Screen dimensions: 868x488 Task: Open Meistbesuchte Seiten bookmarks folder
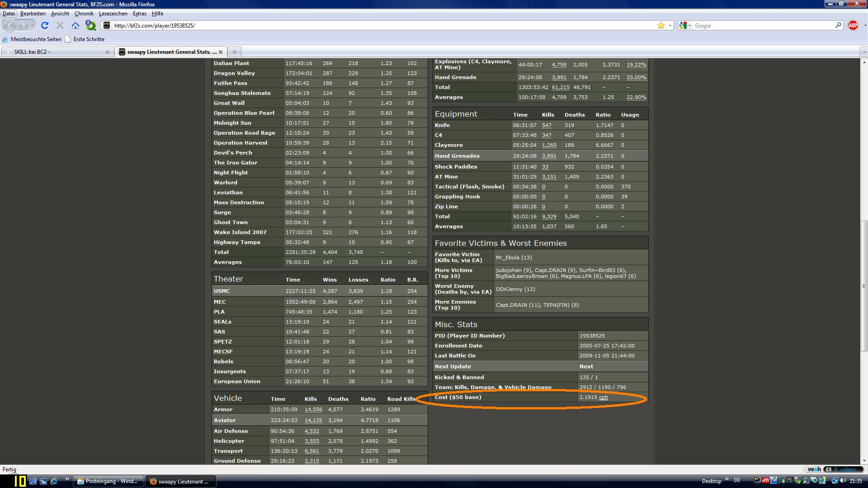(x=32, y=39)
